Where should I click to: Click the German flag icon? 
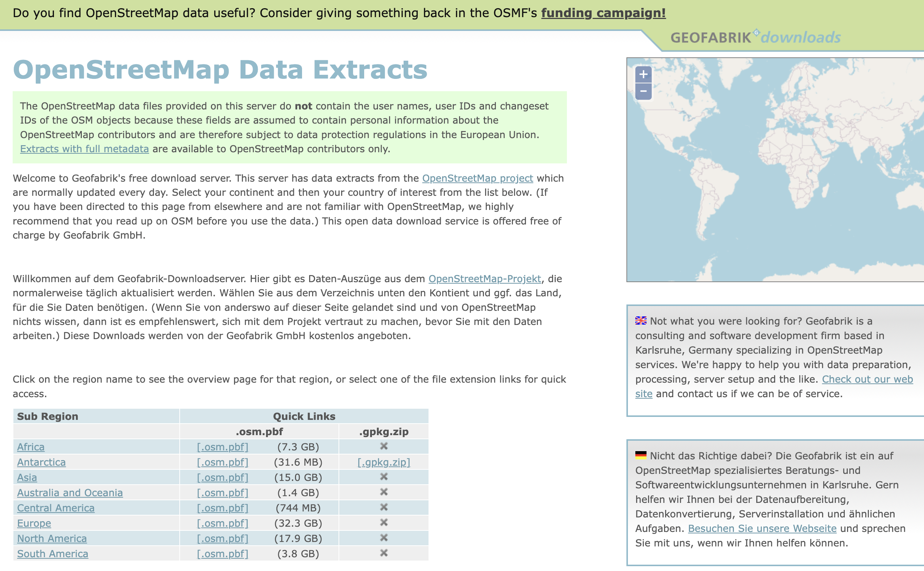(641, 455)
